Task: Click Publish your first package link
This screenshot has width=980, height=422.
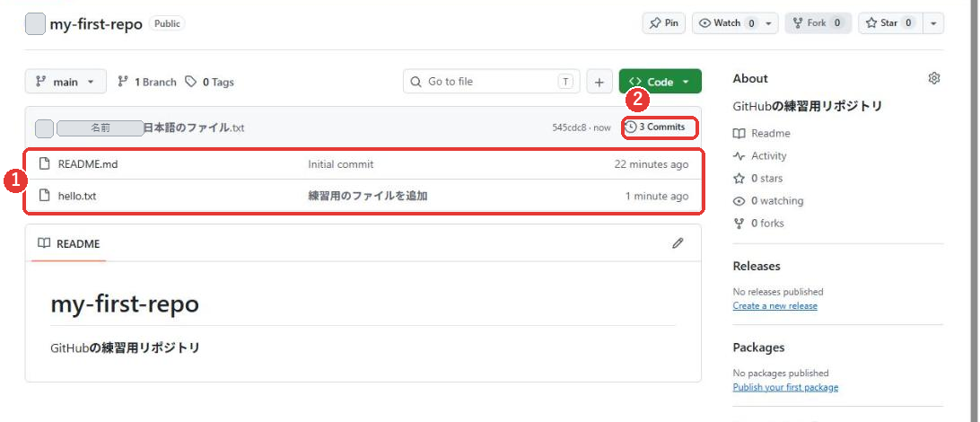Action: click(x=785, y=387)
